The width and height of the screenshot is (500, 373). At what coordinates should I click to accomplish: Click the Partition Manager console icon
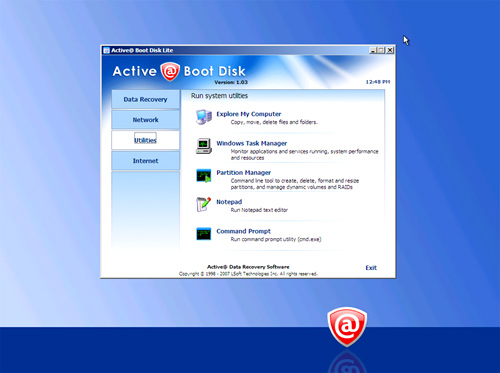(x=204, y=176)
